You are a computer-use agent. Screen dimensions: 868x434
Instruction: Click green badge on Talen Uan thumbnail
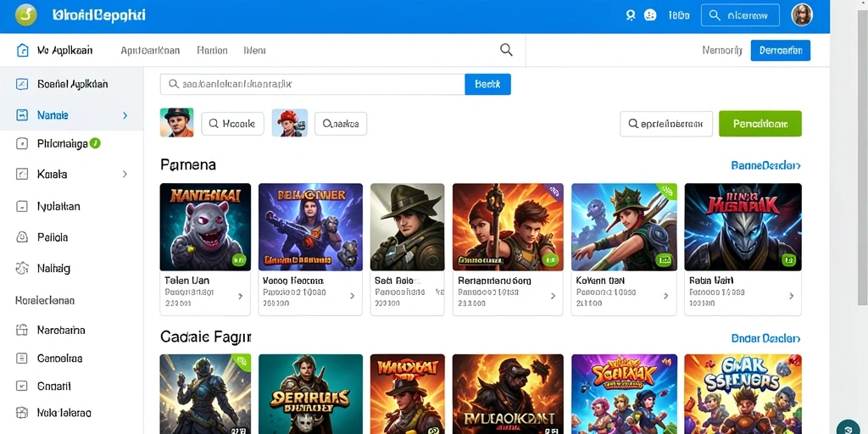238,259
